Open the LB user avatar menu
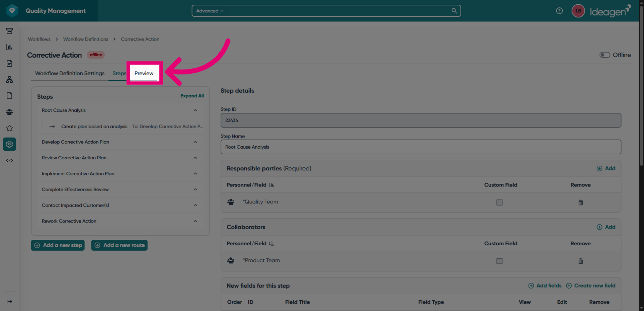 [x=578, y=11]
